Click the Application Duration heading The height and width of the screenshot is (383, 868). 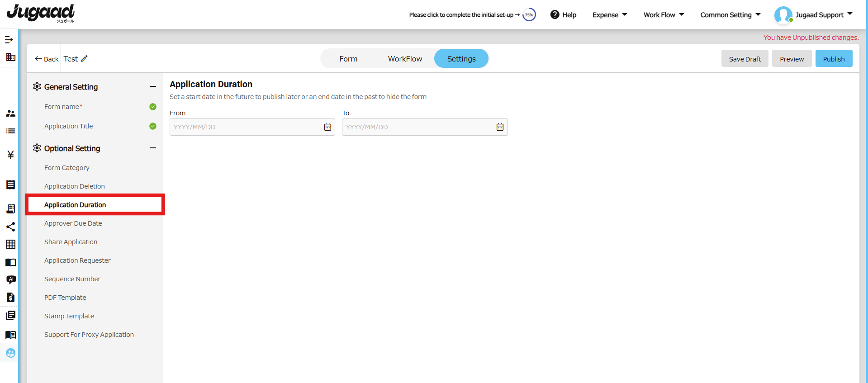tap(211, 84)
